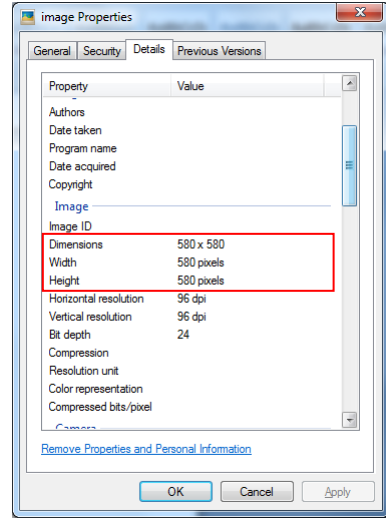Select the Width property label
Image resolution: width=386 pixels, height=518 pixels.
click(x=63, y=262)
